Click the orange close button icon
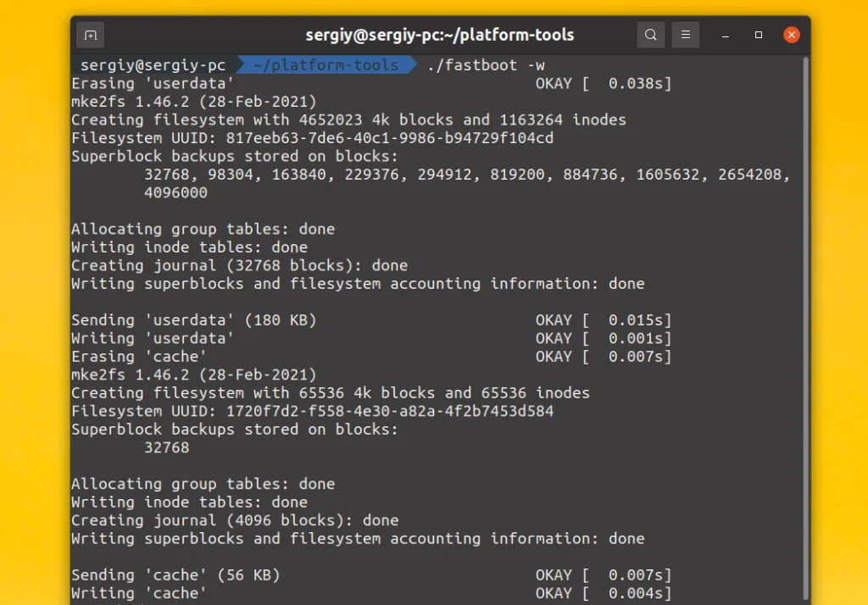Image resolution: width=868 pixels, height=605 pixels. pos(791,34)
